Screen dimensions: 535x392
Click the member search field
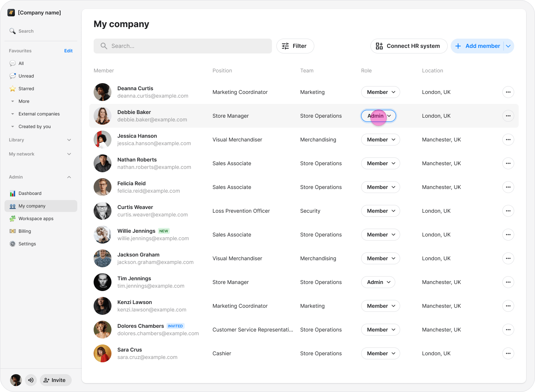tap(183, 46)
